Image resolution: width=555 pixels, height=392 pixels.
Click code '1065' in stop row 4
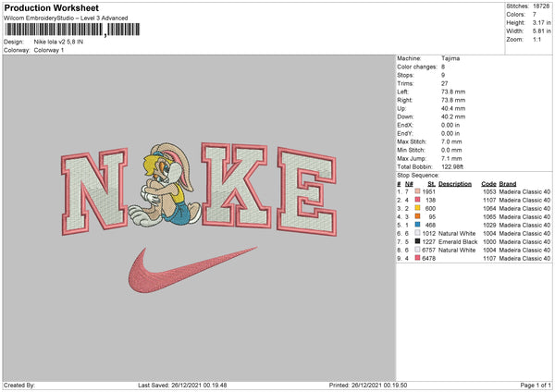(489, 217)
